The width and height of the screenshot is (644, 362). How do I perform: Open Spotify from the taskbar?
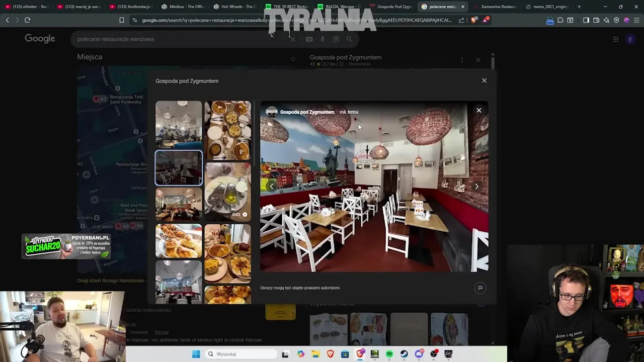(x=389, y=354)
